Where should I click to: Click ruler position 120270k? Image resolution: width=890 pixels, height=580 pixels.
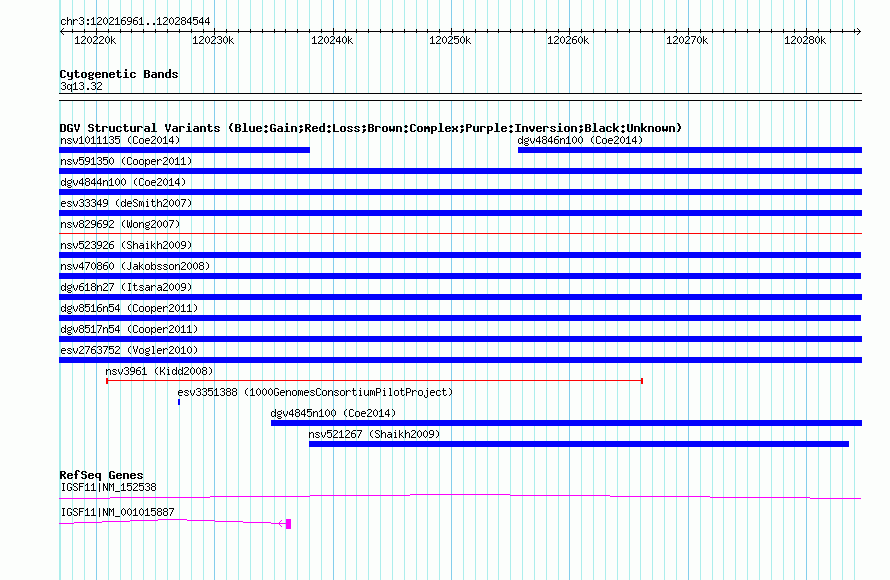pos(687,40)
